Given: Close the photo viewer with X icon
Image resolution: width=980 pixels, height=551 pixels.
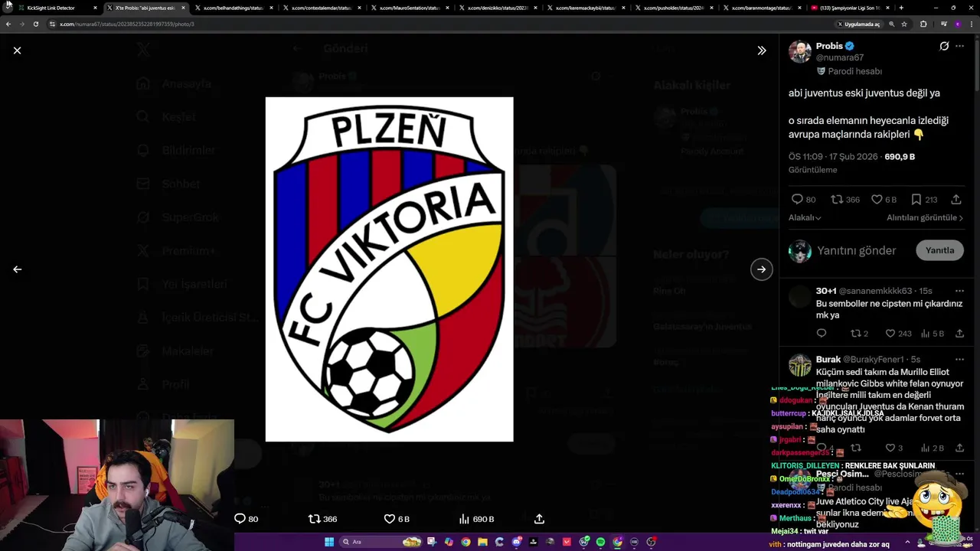Looking at the screenshot, I should pyautogui.click(x=17, y=51).
